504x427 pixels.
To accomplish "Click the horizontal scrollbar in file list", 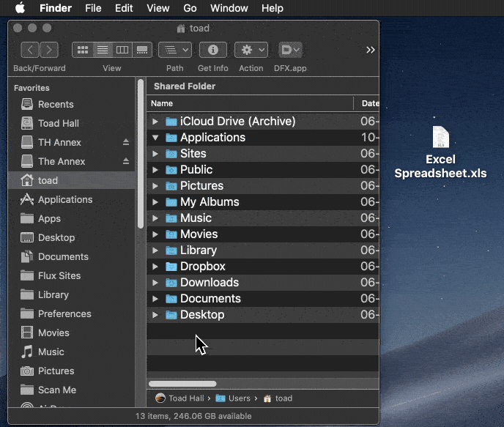I will [182, 384].
